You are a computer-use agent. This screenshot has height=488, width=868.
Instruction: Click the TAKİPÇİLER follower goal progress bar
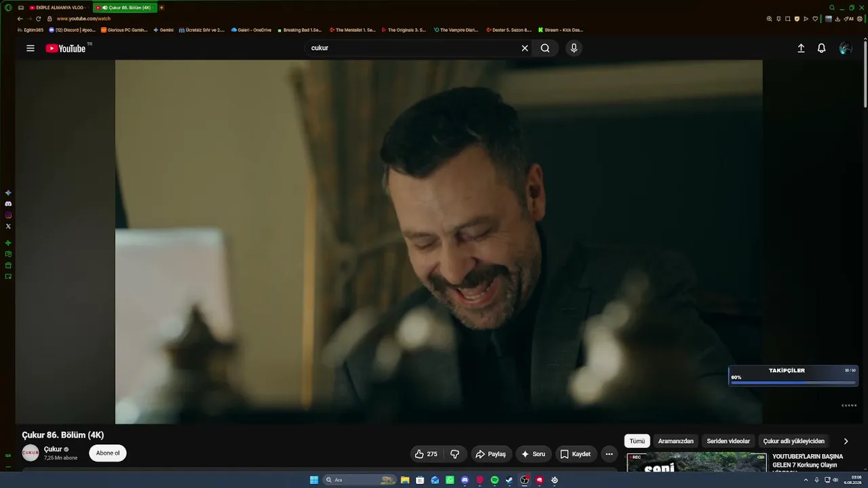tap(793, 383)
